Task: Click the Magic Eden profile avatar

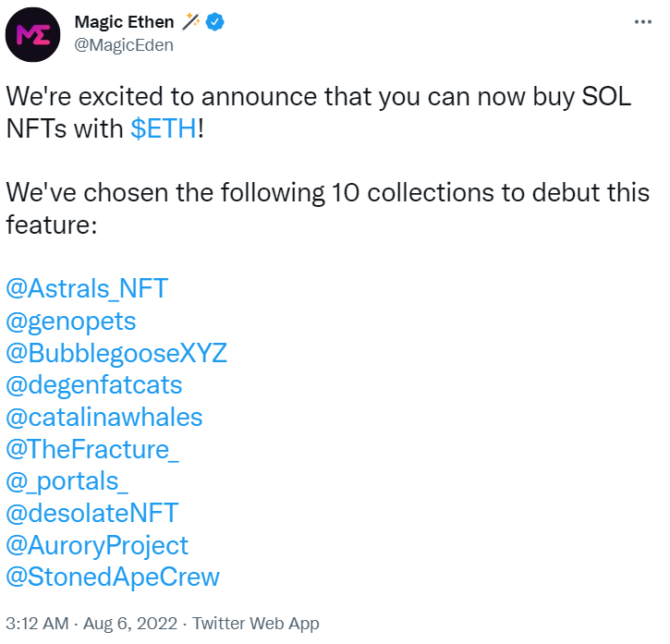Action: [33, 34]
